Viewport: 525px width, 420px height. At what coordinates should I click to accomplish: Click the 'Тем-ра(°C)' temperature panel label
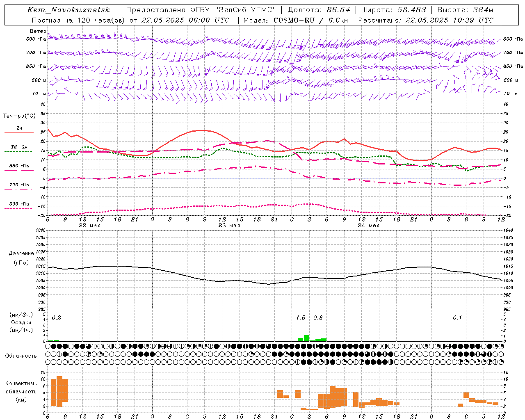pyautogui.click(x=19, y=116)
